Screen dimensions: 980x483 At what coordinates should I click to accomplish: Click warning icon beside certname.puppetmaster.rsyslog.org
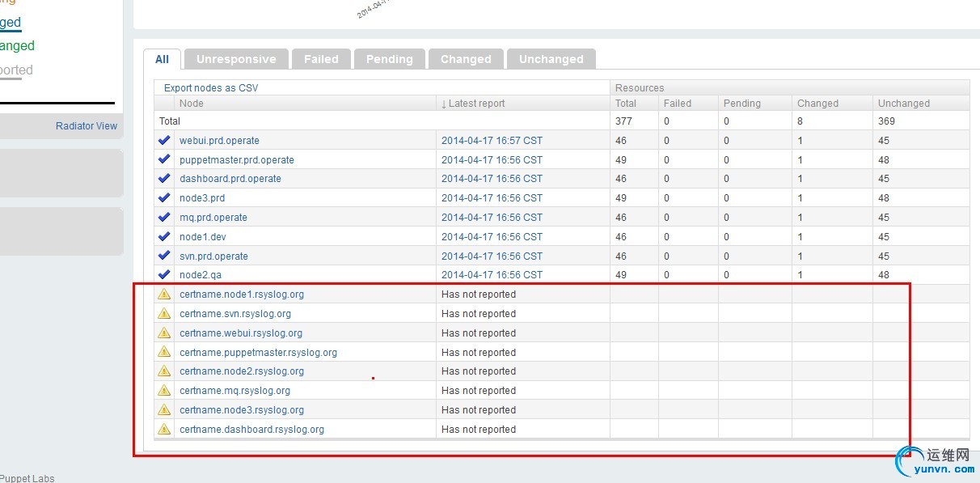[164, 352]
